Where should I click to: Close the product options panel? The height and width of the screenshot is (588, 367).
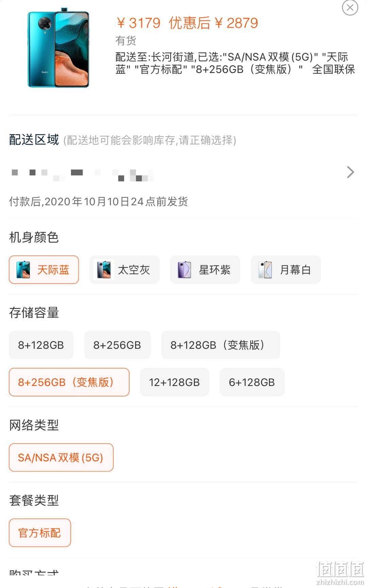coord(350,7)
